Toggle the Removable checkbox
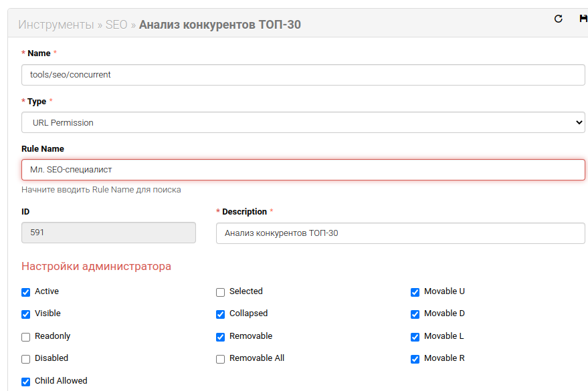Screen dimensions: 588x391 point(221,337)
